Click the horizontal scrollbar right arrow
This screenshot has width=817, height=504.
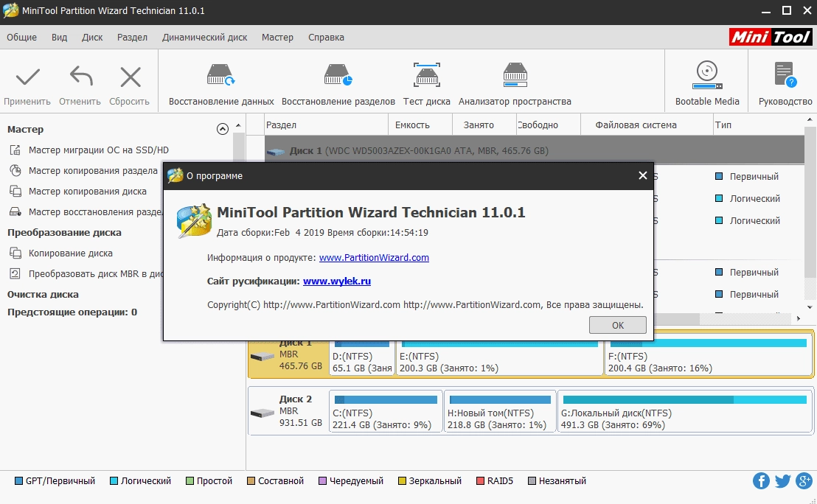pyautogui.click(x=799, y=318)
